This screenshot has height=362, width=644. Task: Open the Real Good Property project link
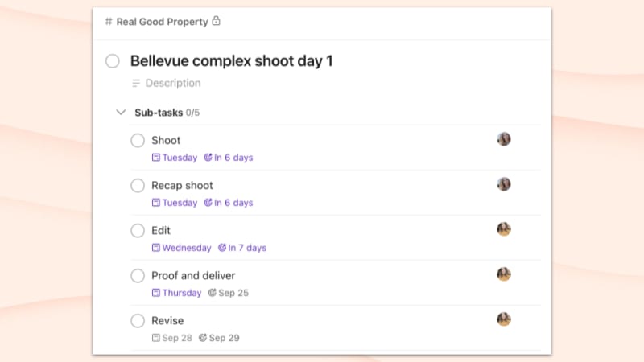163,22
